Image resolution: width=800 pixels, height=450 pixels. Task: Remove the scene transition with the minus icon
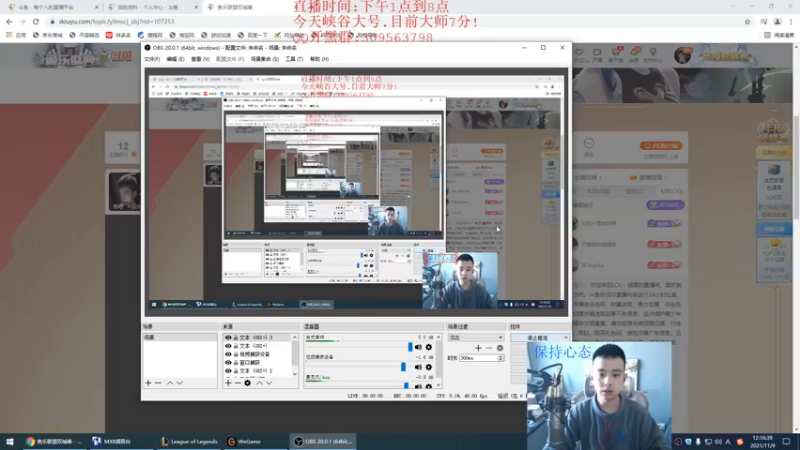tap(489, 348)
